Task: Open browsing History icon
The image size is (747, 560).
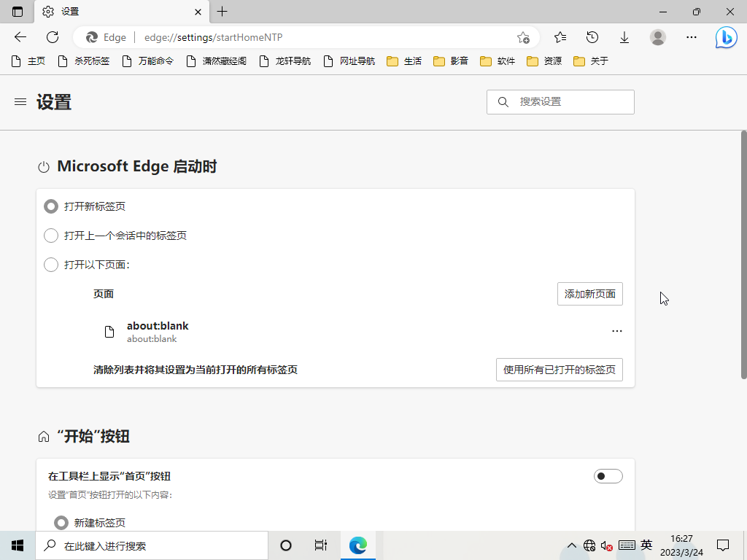Action: 592,37
